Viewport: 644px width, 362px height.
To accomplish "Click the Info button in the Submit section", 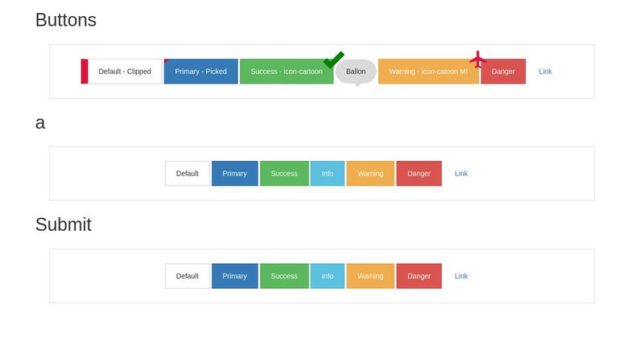I will coord(328,276).
